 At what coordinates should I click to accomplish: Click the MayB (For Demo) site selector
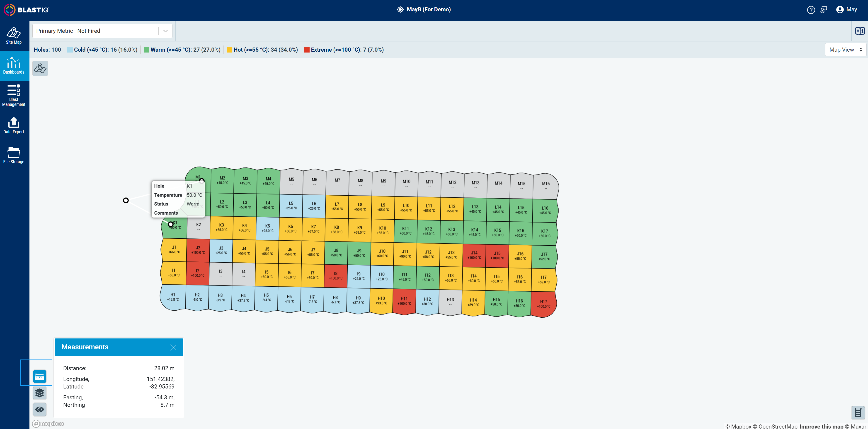coord(424,10)
